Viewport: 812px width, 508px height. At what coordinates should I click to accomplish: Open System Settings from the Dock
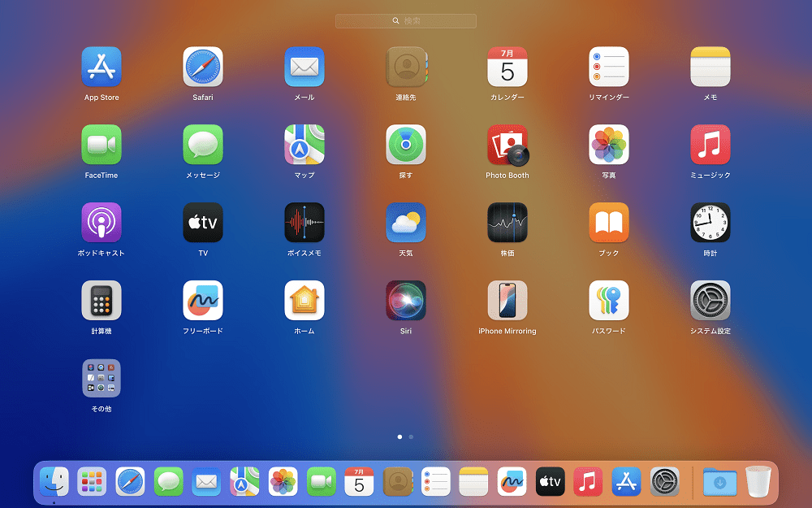(x=665, y=481)
